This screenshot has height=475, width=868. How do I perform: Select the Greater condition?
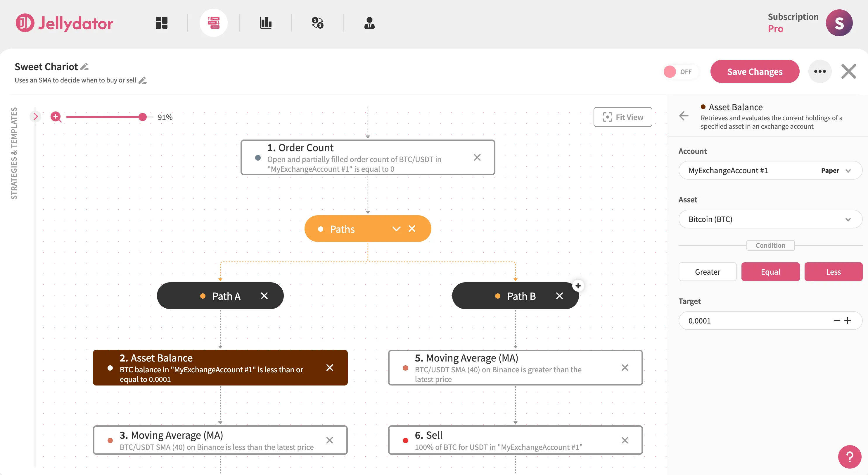(707, 272)
